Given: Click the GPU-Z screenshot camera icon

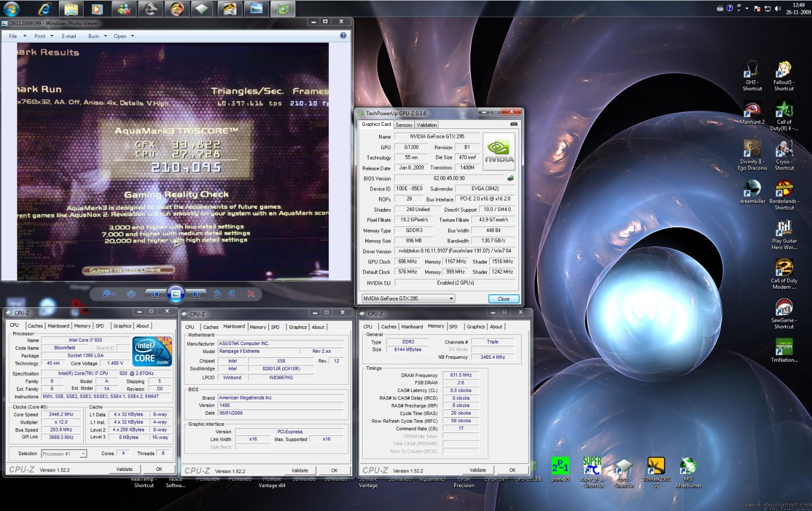Looking at the screenshot, I should (514, 124).
